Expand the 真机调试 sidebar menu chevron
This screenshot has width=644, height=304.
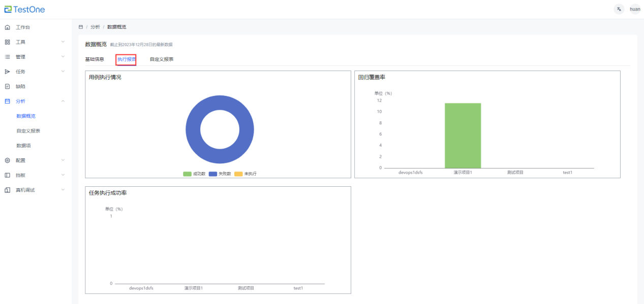(63, 190)
